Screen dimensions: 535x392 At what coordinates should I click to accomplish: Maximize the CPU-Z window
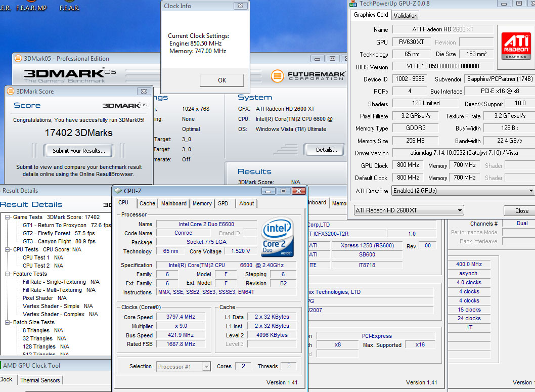pyautogui.click(x=283, y=191)
